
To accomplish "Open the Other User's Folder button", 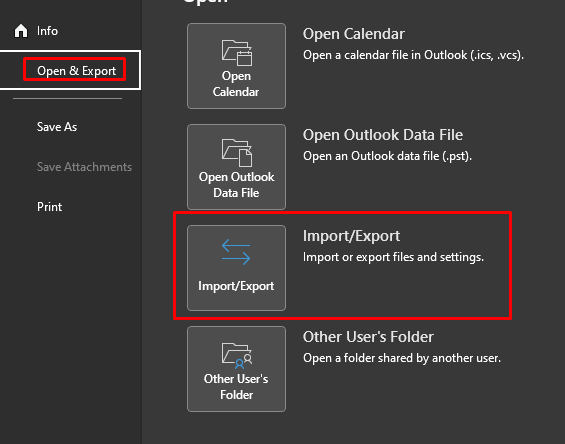I will [x=236, y=369].
